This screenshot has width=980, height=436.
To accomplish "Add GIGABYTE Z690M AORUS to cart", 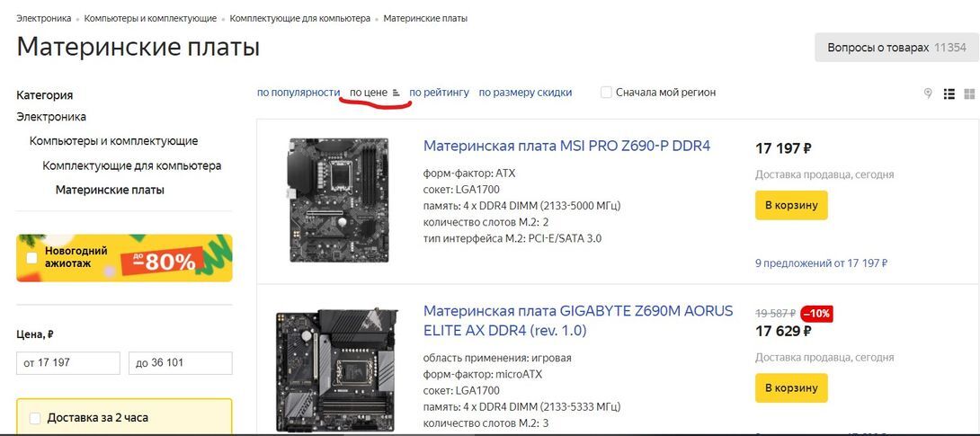I will 790,387.
